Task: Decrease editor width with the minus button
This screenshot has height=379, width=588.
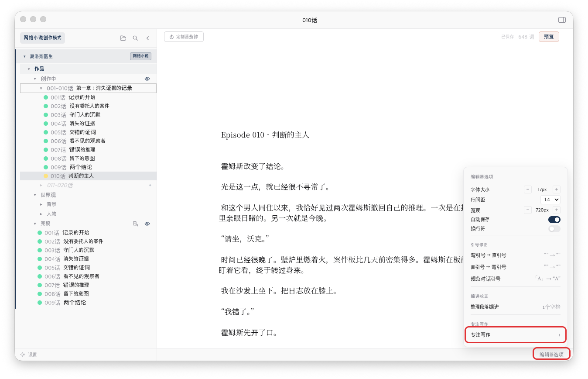Action: pos(528,210)
